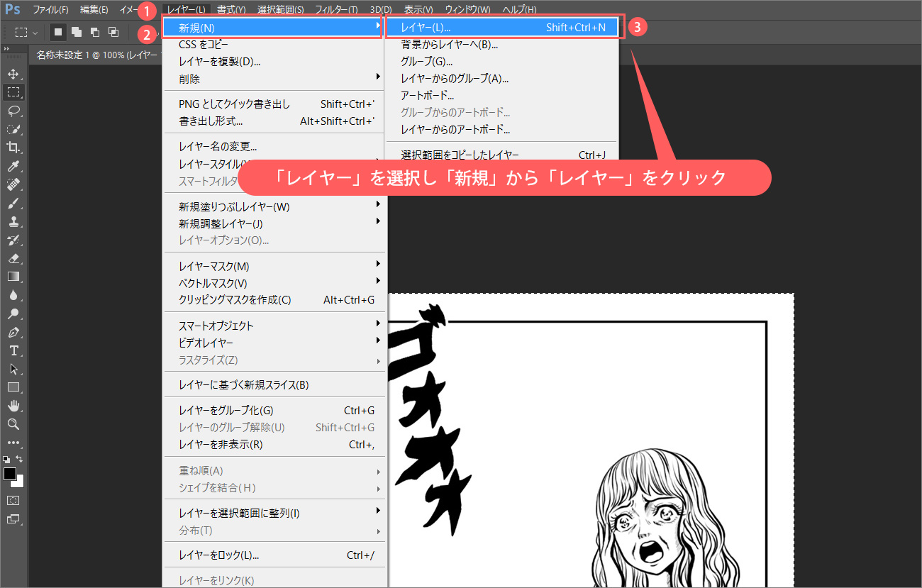This screenshot has width=922, height=588.
Task: Choose 背景からレイヤーへ(B)...
Action: (503, 45)
